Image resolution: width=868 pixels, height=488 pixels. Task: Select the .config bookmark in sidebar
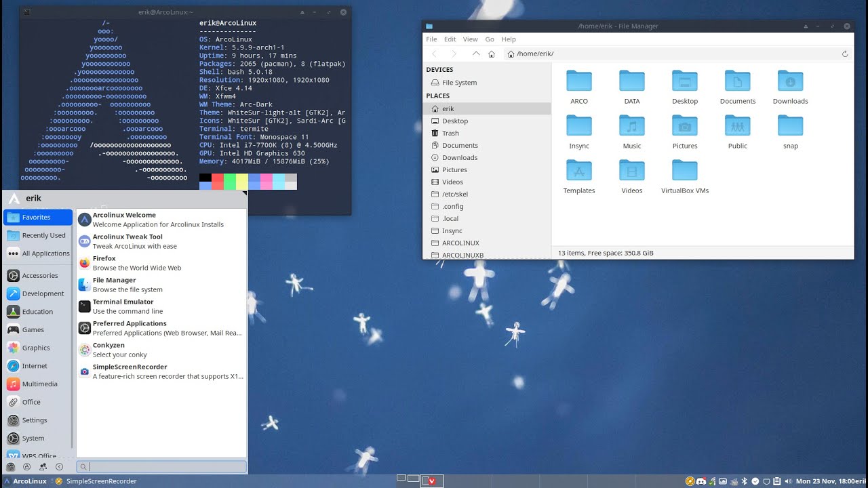[487, 206]
